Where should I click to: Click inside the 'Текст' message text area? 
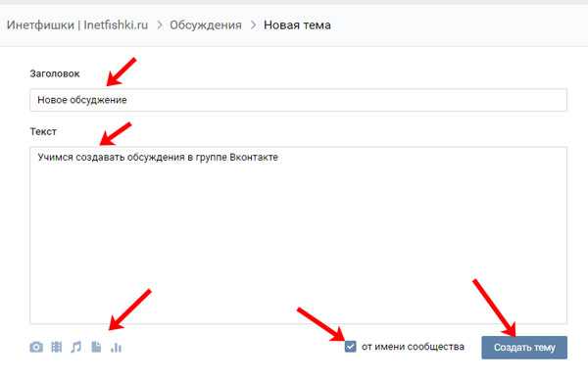(x=299, y=235)
